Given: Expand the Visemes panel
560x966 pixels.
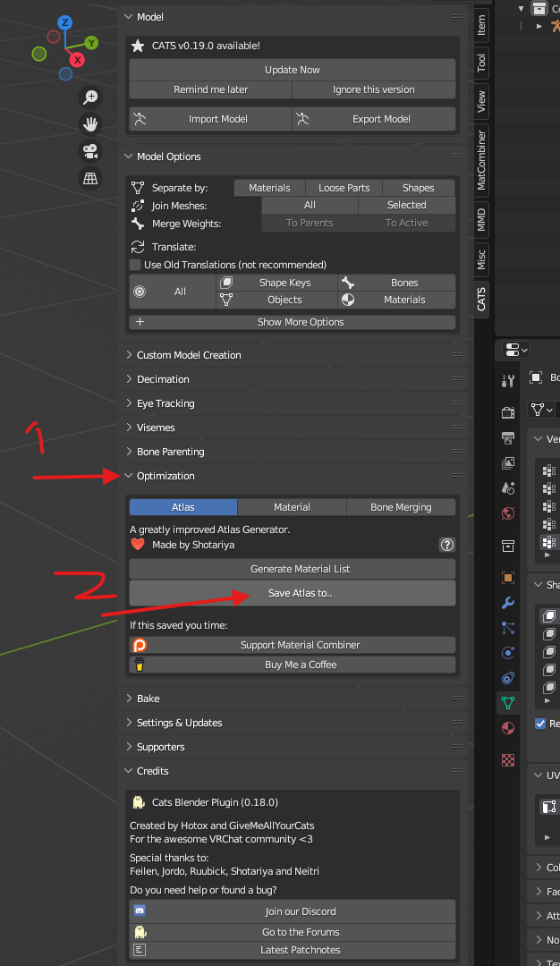Looking at the screenshot, I should 129,427.
